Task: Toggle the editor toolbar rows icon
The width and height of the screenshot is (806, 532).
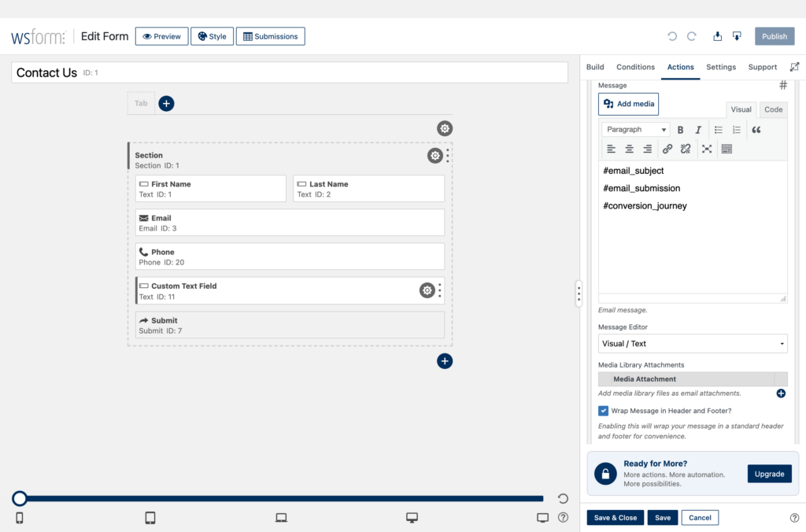Action: pyautogui.click(x=727, y=149)
